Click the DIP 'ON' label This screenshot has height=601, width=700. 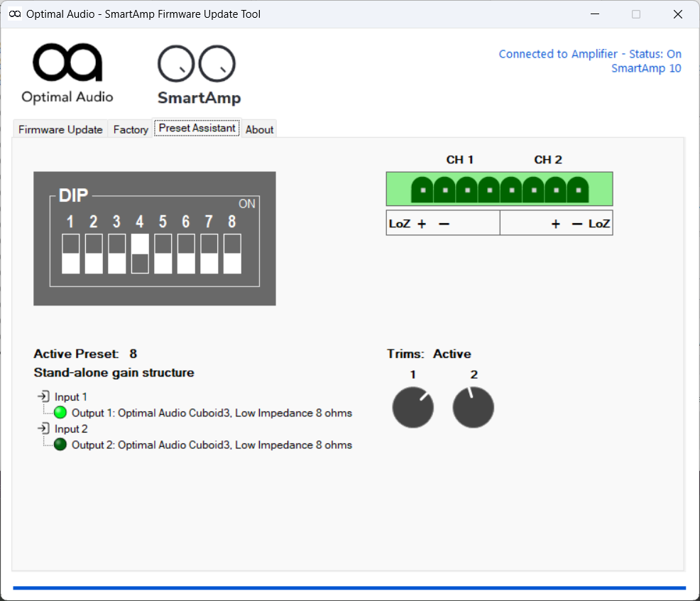(246, 204)
